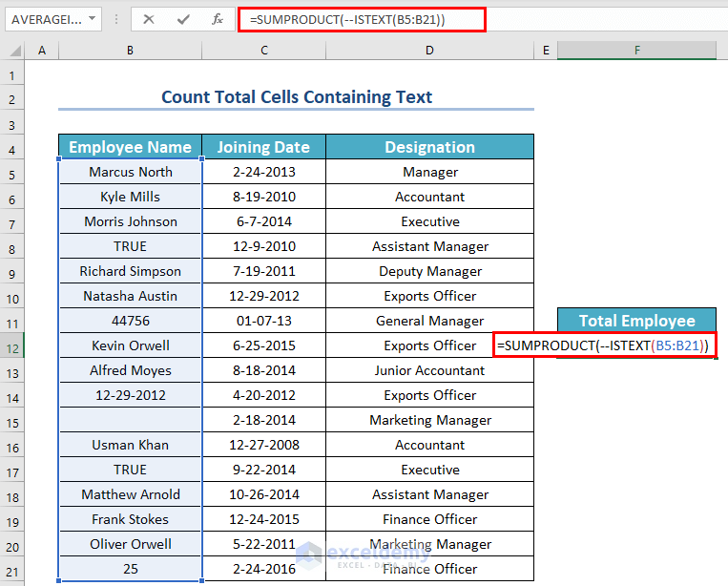728x586 pixels.
Task: Select the row 12 header
Action: click(x=12, y=345)
